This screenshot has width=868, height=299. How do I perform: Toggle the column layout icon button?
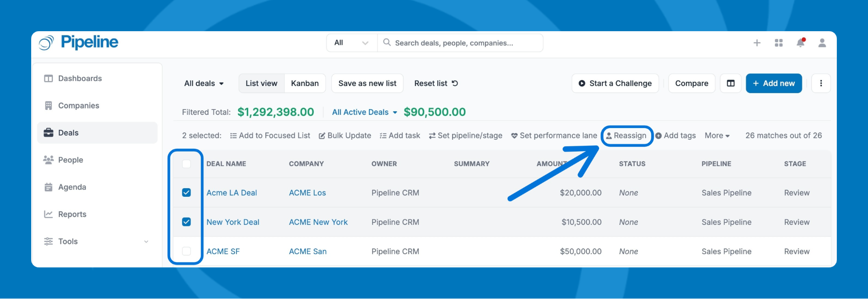pos(731,83)
